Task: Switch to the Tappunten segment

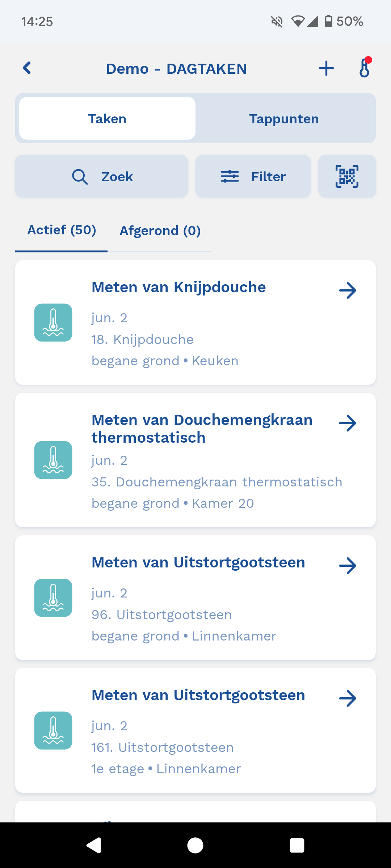Action: [284, 119]
